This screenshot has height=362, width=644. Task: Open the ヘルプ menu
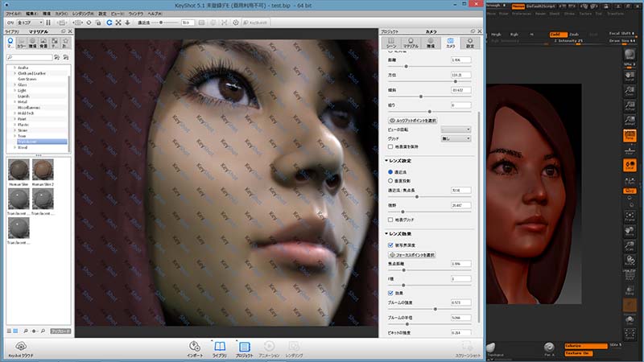[x=155, y=14]
